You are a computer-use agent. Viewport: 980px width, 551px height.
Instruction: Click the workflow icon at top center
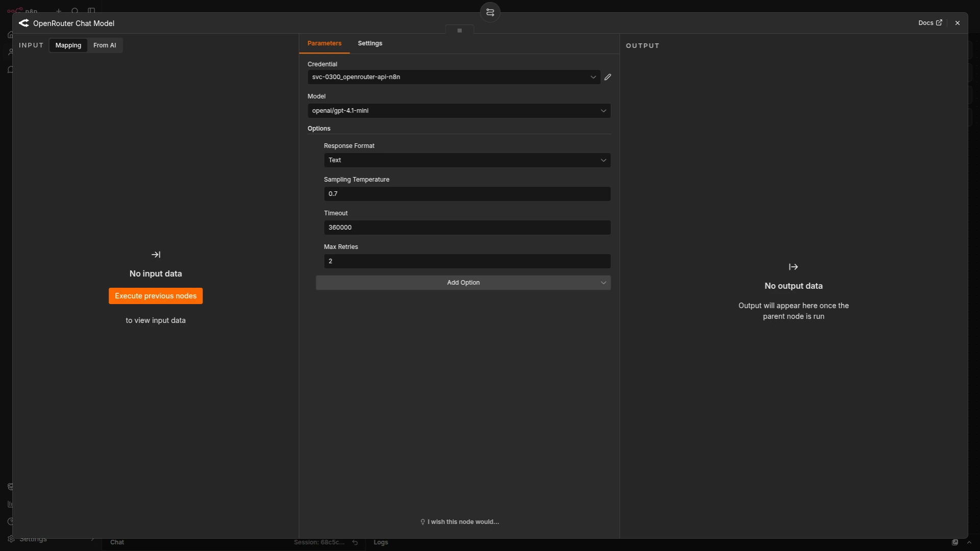click(490, 12)
